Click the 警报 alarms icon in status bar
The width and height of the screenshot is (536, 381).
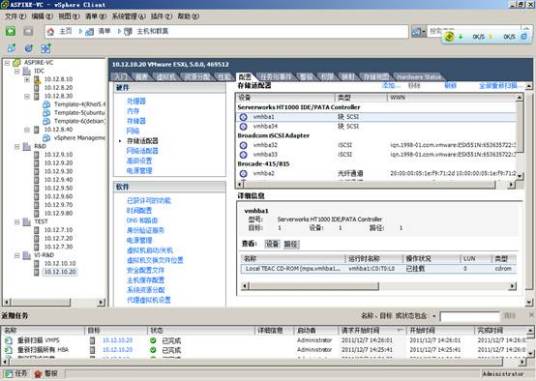pos(38,373)
